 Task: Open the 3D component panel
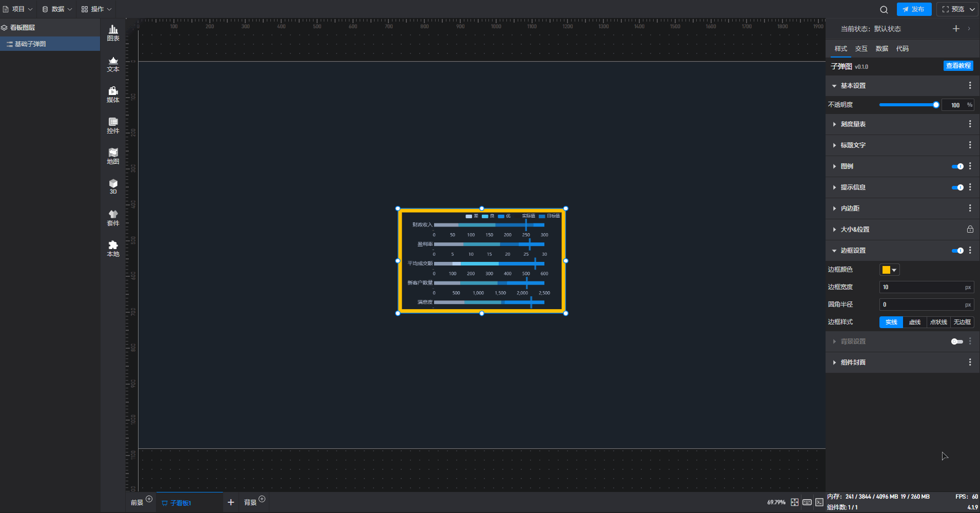[113, 186]
